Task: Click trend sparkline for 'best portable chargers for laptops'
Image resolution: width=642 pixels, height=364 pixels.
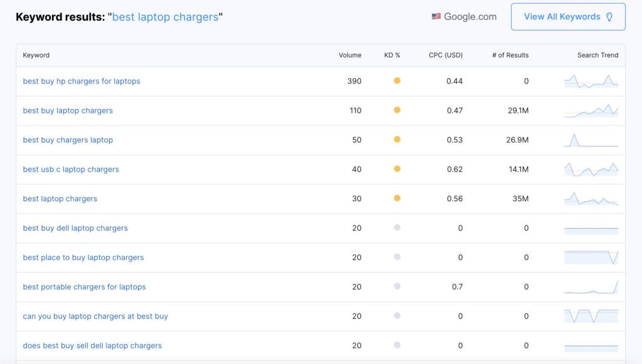Action: [591, 287]
